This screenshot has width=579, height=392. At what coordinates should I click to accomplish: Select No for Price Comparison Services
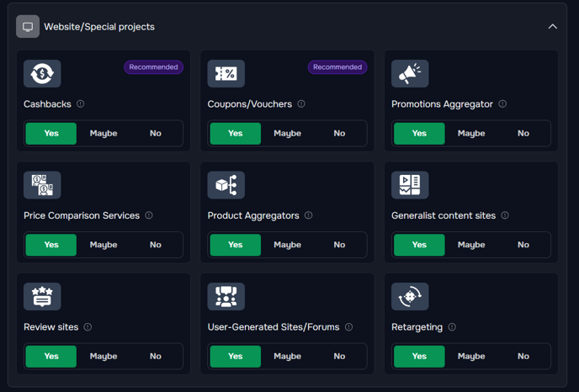156,245
